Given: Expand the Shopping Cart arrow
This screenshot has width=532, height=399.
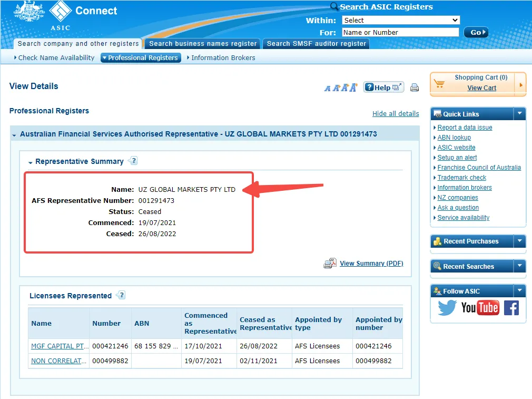Looking at the screenshot, I should coord(521,85).
